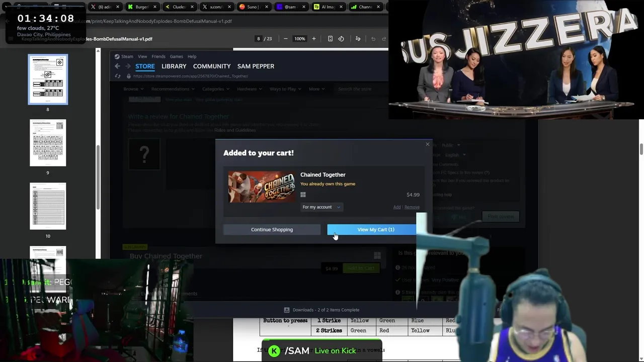This screenshot has width=644, height=362.
Task: Close the Burger Kick browser tab
Action: pyautogui.click(x=155, y=7)
